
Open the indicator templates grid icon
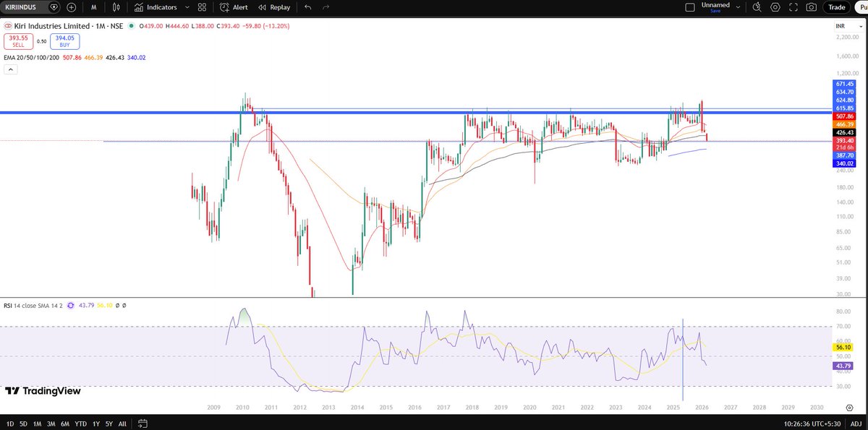(x=203, y=7)
